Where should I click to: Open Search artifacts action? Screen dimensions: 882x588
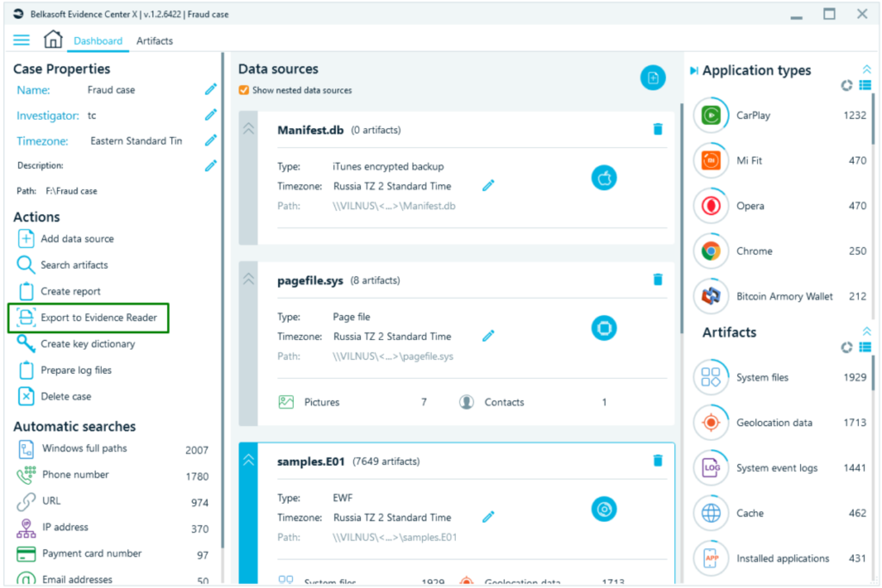(x=63, y=265)
